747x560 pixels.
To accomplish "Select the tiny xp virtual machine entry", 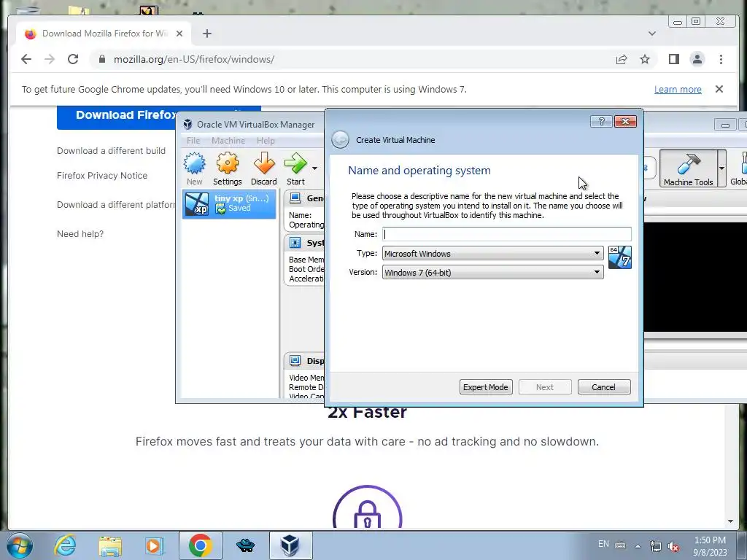I will pos(228,204).
